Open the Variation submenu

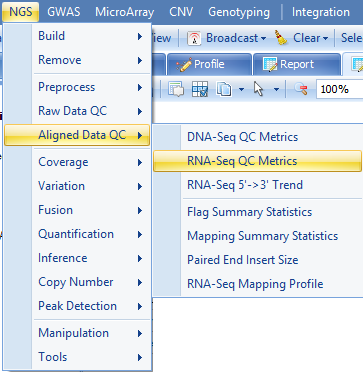point(77,186)
